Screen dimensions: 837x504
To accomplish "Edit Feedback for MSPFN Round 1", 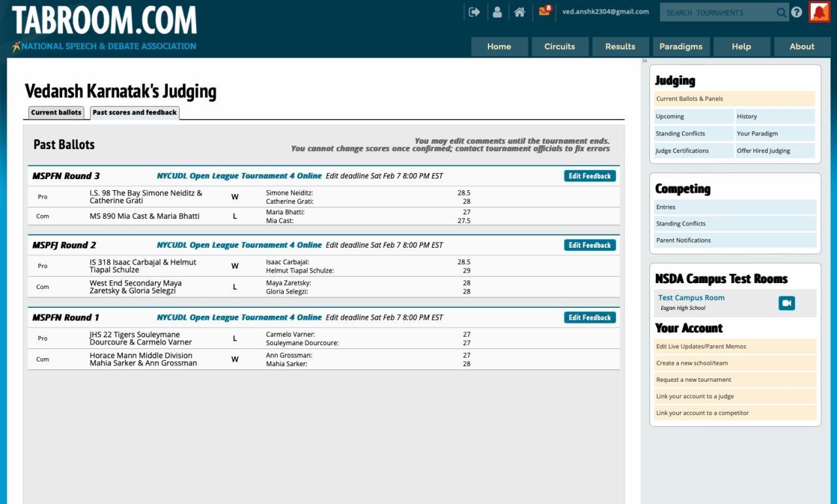I will coord(590,318).
